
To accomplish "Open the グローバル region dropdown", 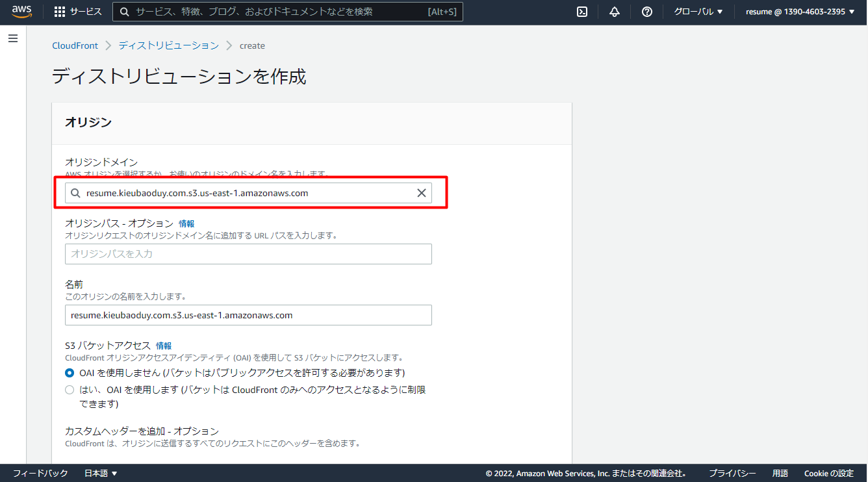I will pyautogui.click(x=698, y=12).
